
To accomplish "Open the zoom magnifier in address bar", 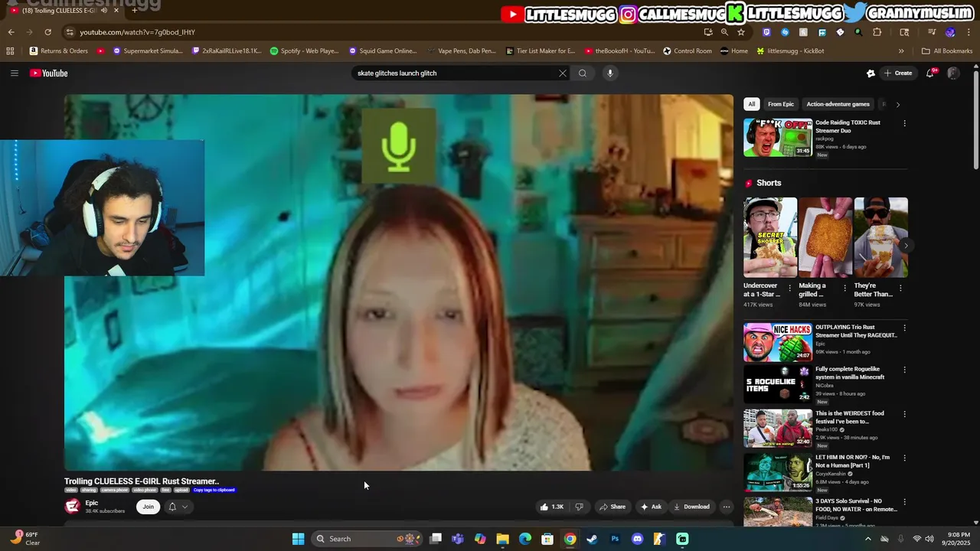I will [x=724, y=32].
